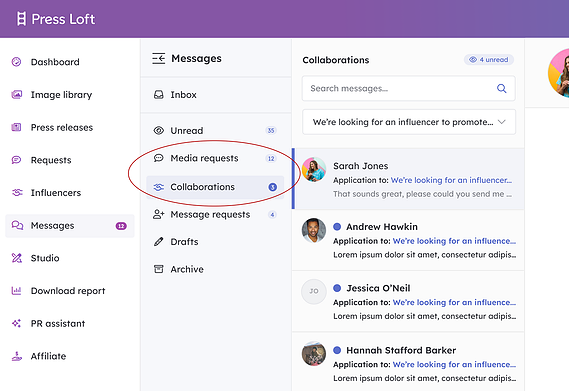Open Sarah Jones message preview text

click(x=422, y=194)
